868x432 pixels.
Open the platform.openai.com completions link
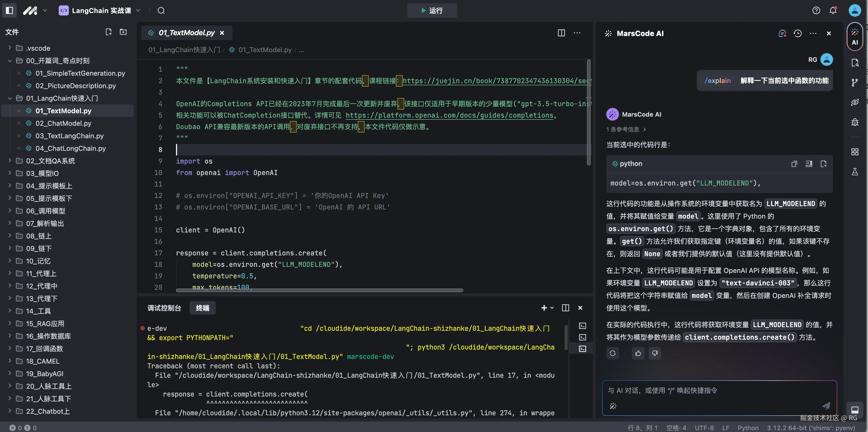click(449, 115)
